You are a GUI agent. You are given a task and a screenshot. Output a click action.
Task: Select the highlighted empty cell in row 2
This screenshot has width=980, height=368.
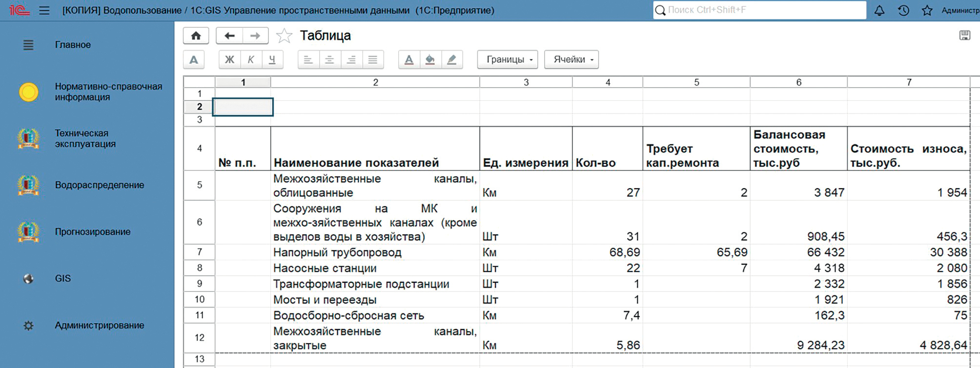[x=243, y=107]
